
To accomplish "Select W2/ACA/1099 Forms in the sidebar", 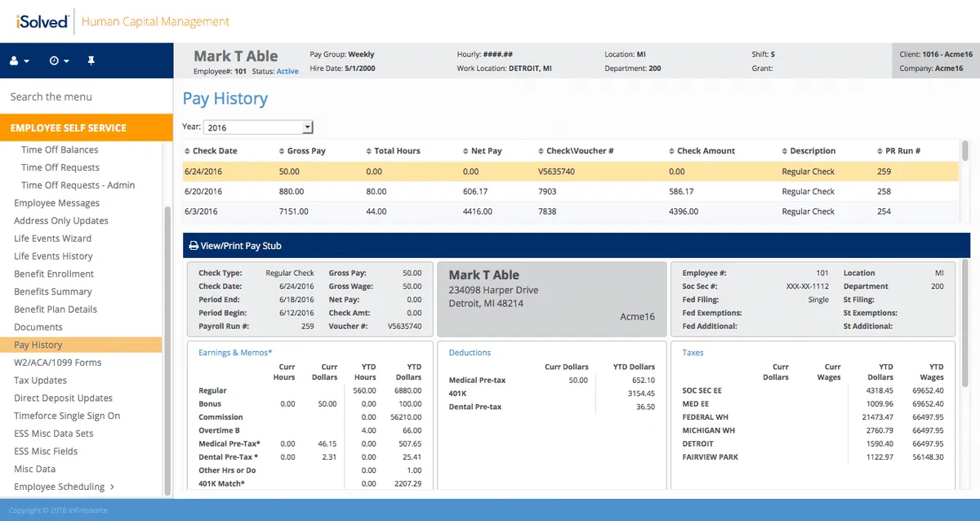I will pos(58,363).
